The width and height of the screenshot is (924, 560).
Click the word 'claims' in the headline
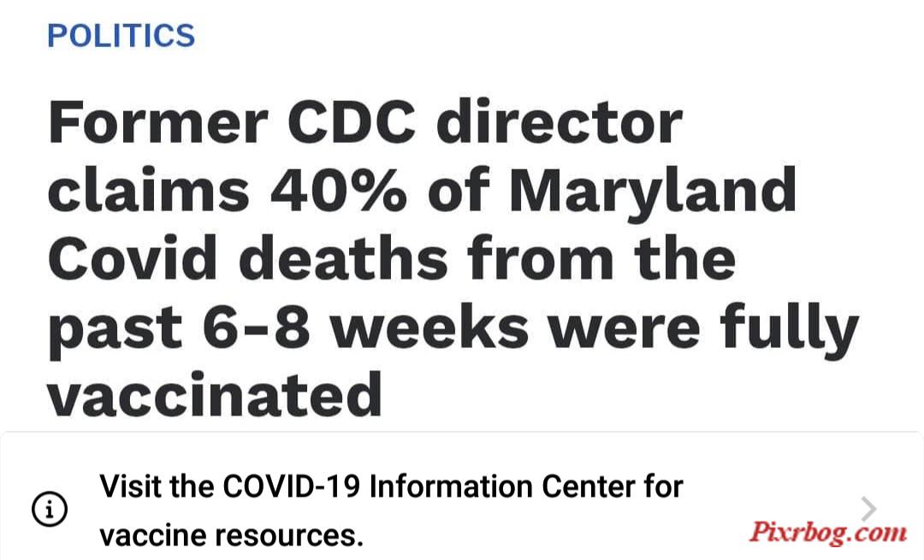coord(149,190)
